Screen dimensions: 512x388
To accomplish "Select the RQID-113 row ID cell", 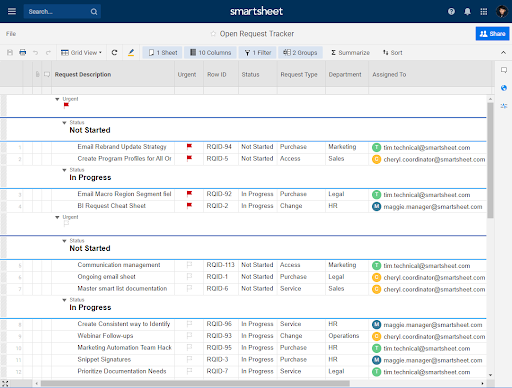I will tap(221, 265).
